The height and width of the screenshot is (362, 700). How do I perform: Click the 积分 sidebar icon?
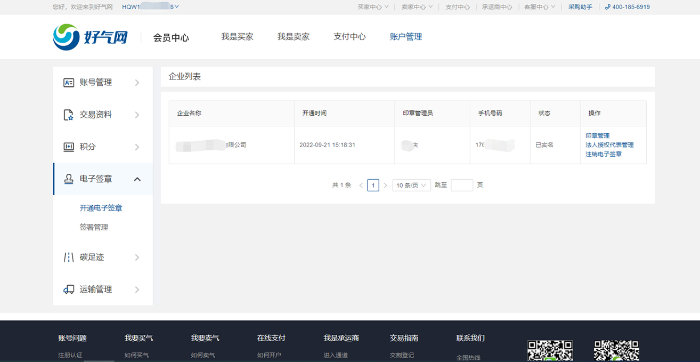[x=68, y=147]
